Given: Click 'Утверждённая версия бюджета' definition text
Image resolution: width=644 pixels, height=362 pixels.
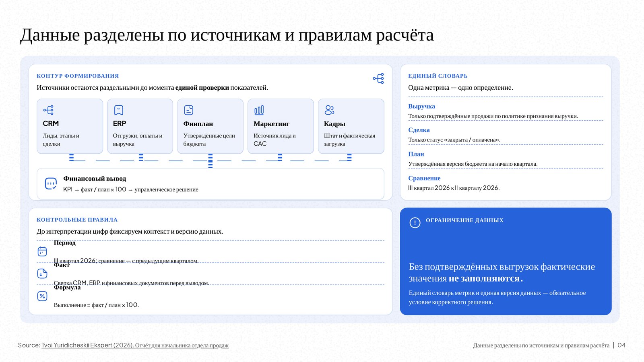Looking at the screenshot, I should pyautogui.click(x=473, y=164).
